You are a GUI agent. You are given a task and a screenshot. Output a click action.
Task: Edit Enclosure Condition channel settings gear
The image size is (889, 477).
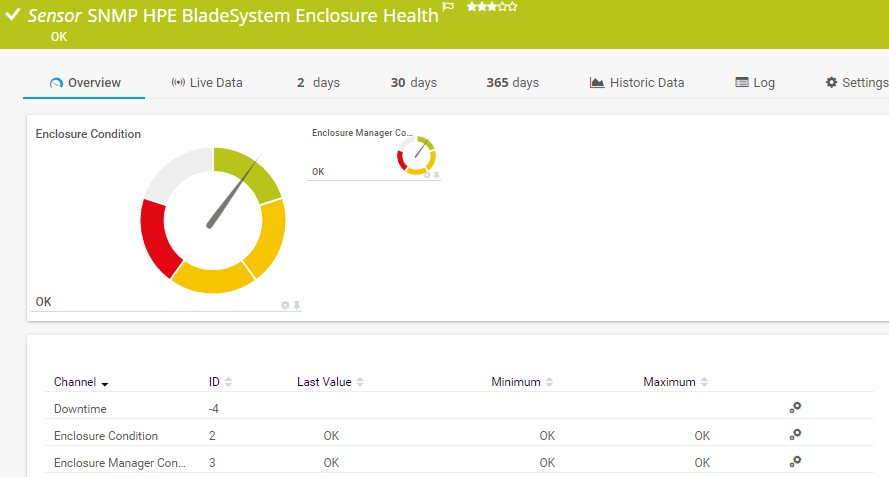(795, 435)
